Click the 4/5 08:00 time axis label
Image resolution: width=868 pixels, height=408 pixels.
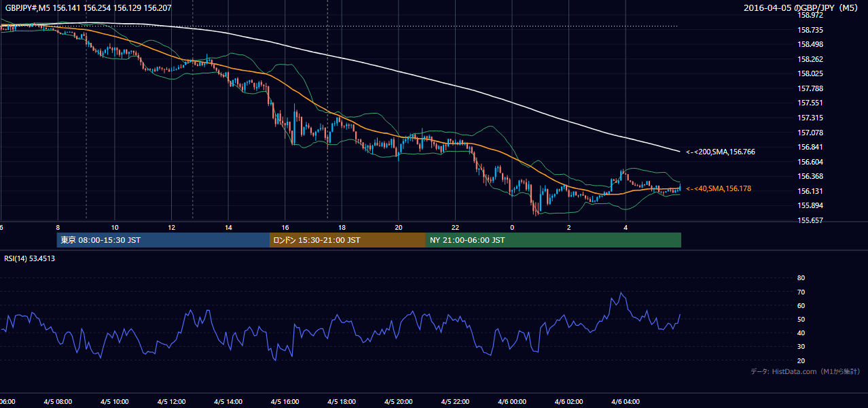coord(58,402)
